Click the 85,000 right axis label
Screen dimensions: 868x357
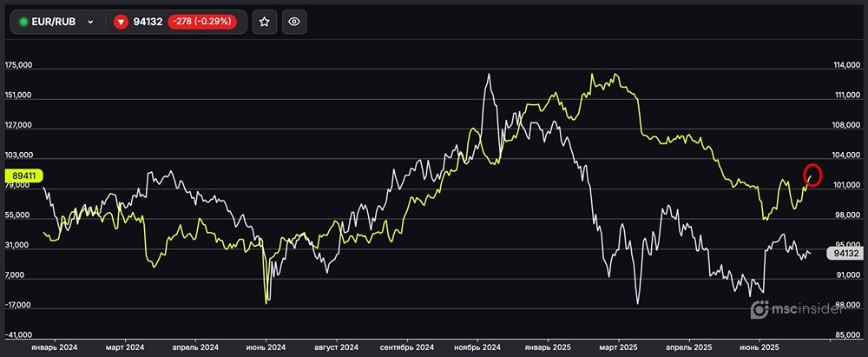coord(847,335)
